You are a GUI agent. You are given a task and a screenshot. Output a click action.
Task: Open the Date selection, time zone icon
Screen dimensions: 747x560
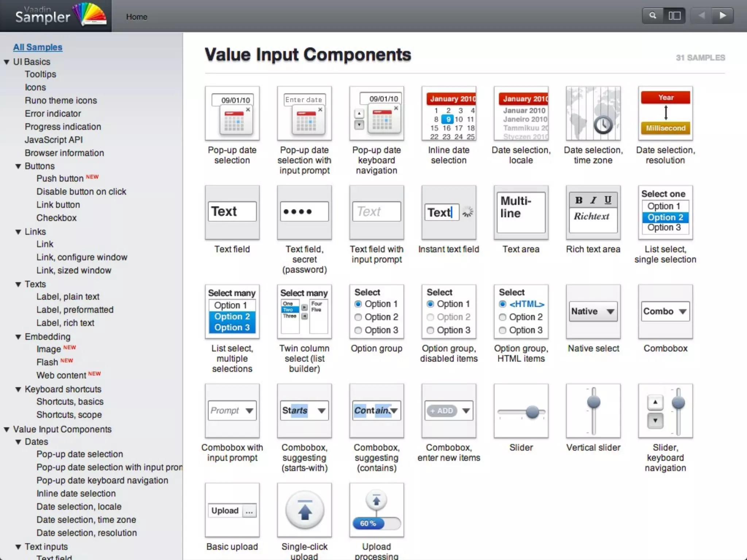pyautogui.click(x=593, y=113)
